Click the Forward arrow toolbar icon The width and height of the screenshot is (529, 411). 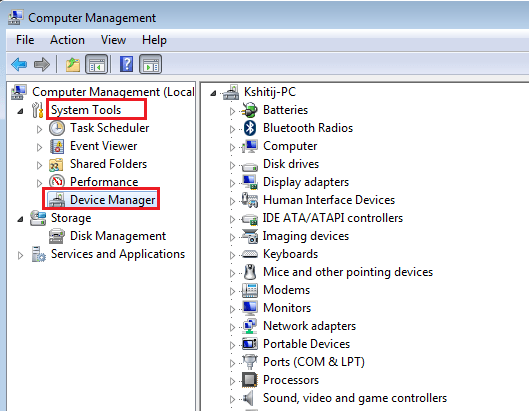click(x=42, y=64)
